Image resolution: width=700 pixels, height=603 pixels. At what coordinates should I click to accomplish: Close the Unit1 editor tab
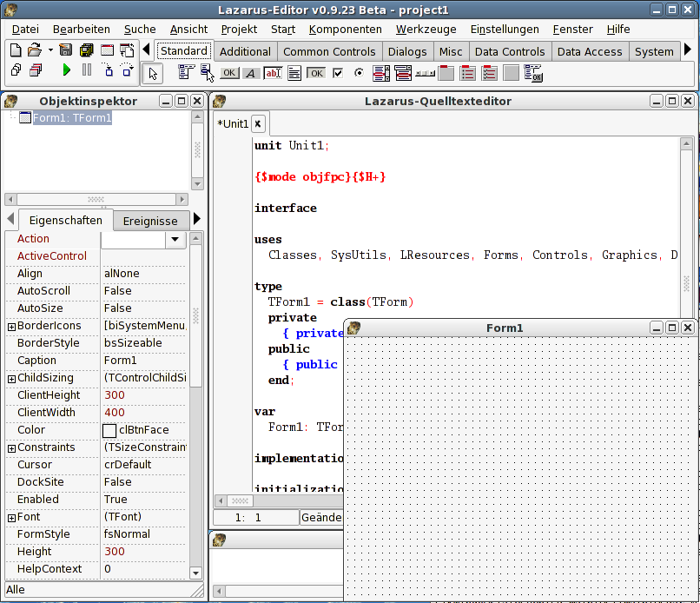click(x=258, y=123)
